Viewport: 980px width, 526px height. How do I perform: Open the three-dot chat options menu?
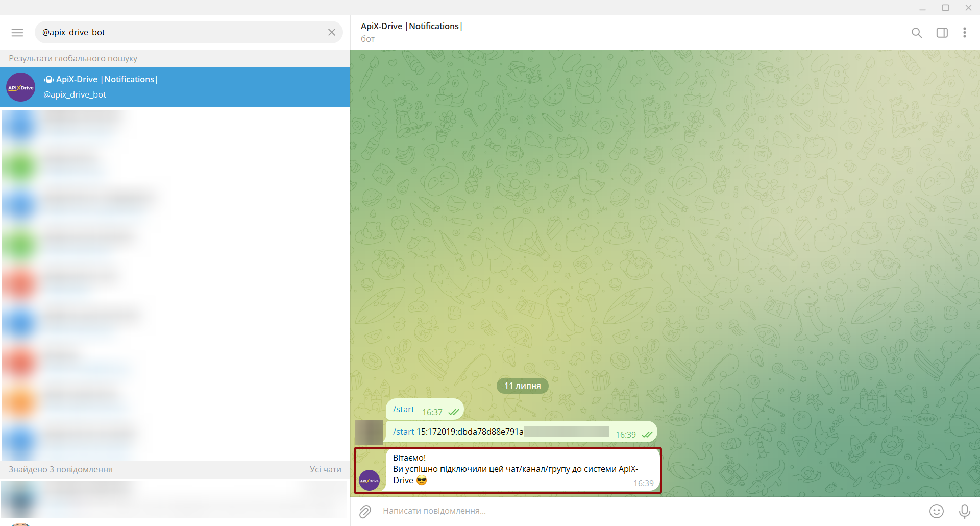pyautogui.click(x=965, y=33)
